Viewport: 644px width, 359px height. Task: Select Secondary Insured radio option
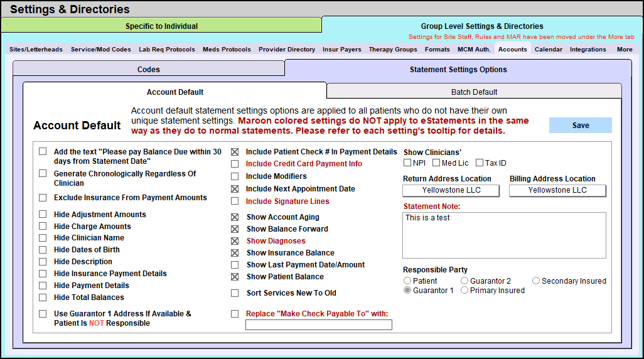(537, 281)
